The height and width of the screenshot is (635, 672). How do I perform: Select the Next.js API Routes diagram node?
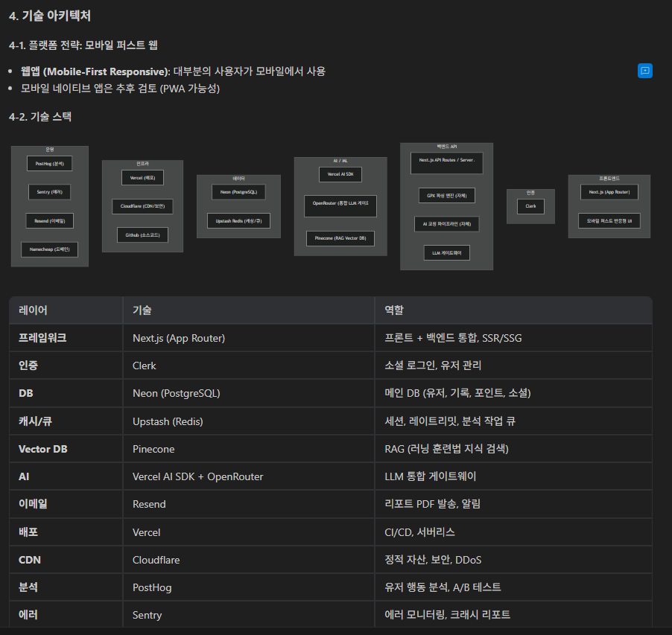click(x=447, y=163)
